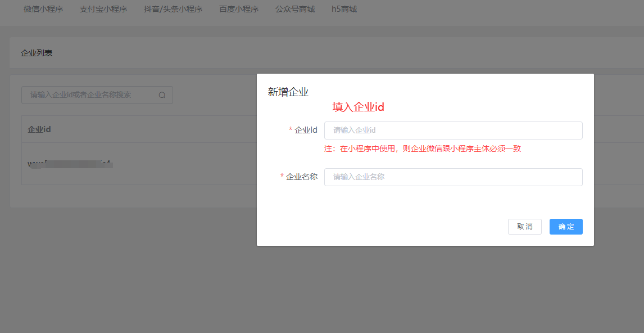Click the search magnifier icon
644x333 pixels.
click(x=162, y=95)
